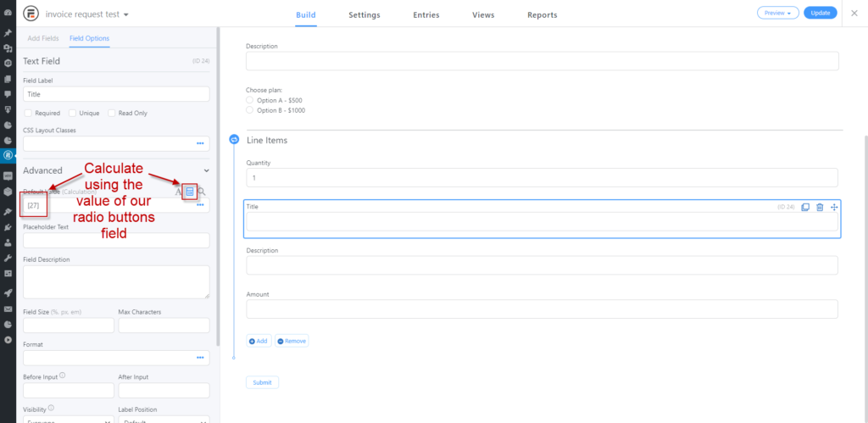Viewport: 868px width, 423px height.
Task: Click the info icon beside Visibility
Action: coord(51,409)
